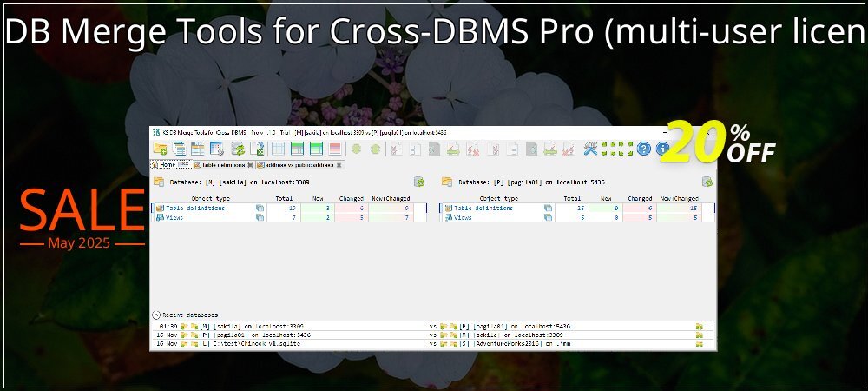Click end-of-row icon in Chinook sqlite recent row
This screenshot has width=868, height=391.
(x=699, y=344)
